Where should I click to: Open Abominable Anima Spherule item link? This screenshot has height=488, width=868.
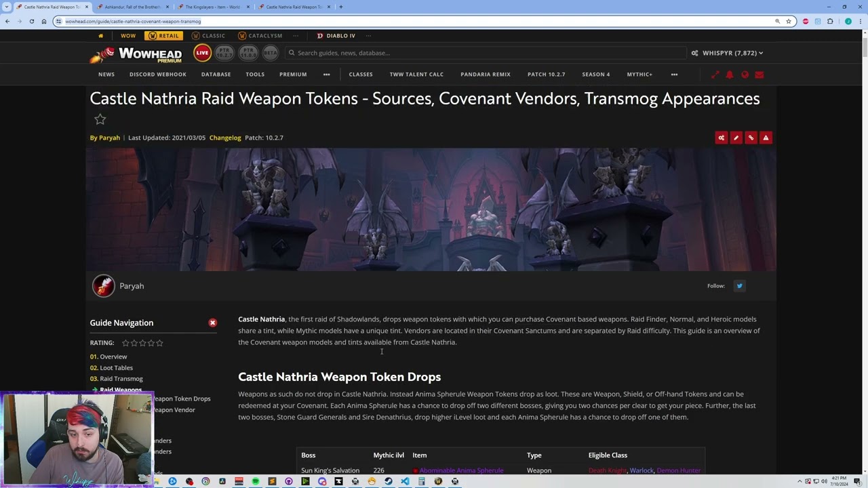461,470
